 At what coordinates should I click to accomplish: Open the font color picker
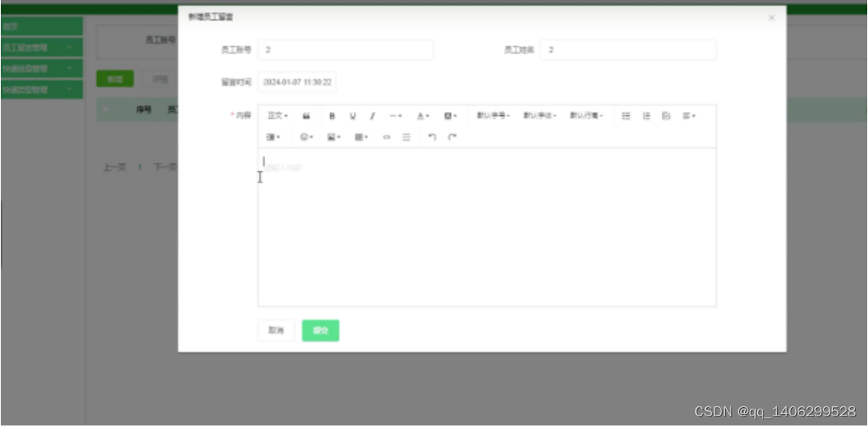423,116
